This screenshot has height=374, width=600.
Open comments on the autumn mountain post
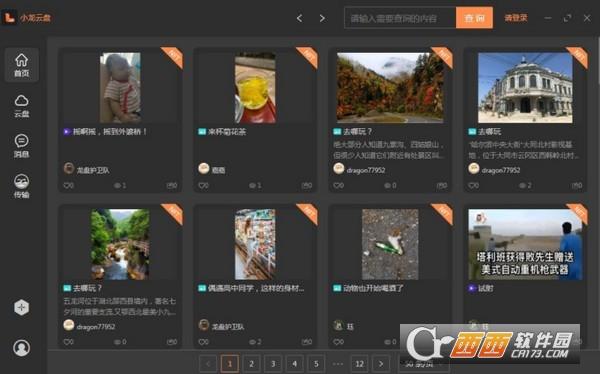[x=442, y=185]
